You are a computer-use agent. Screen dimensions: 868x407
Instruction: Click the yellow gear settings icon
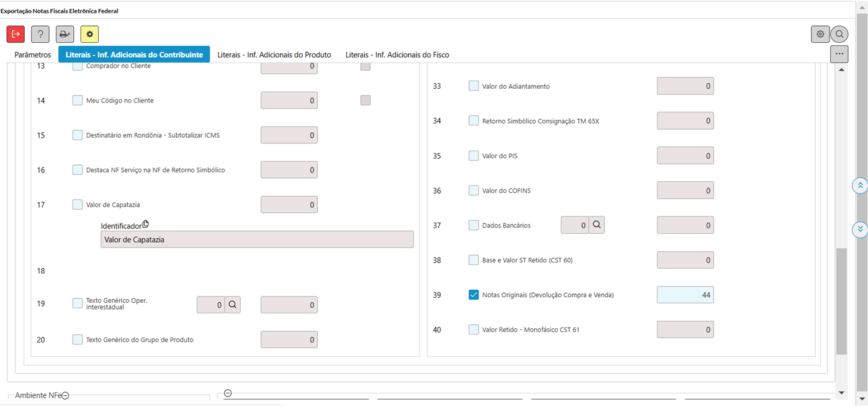(89, 34)
